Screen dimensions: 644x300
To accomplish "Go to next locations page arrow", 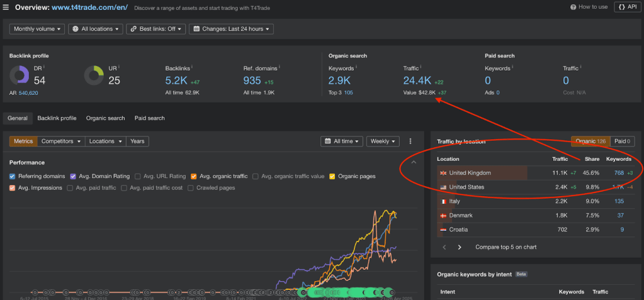I will [x=460, y=247].
